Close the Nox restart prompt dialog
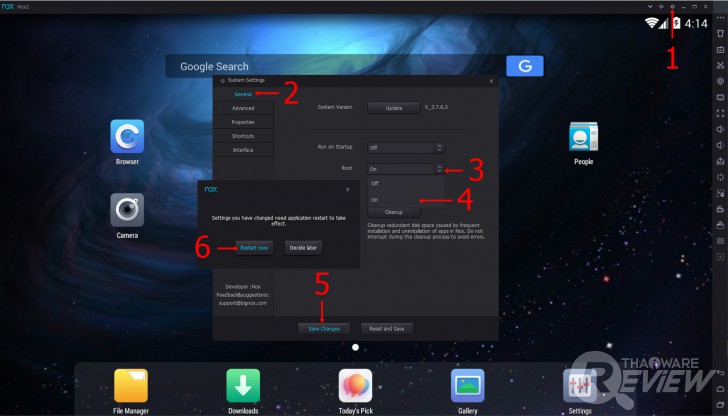 [x=348, y=189]
